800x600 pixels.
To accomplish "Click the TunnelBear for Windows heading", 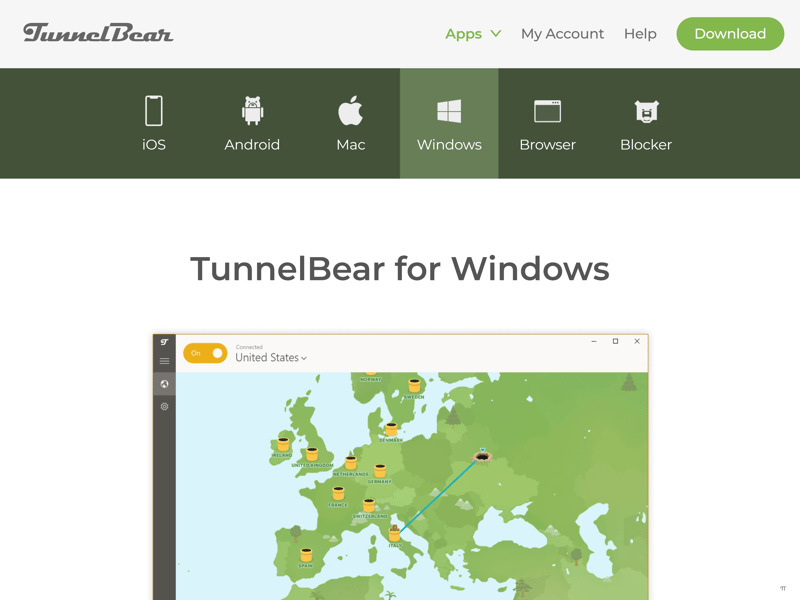I will [x=400, y=269].
